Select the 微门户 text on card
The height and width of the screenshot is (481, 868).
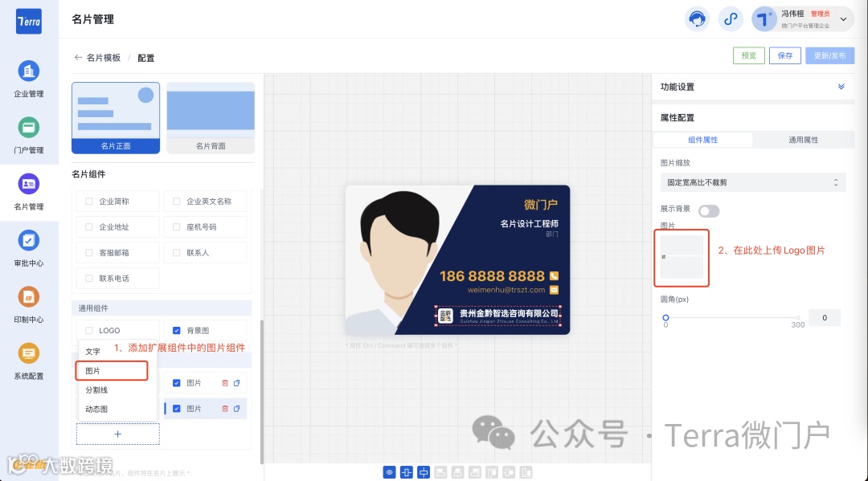pyautogui.click(x=541, y=205)
